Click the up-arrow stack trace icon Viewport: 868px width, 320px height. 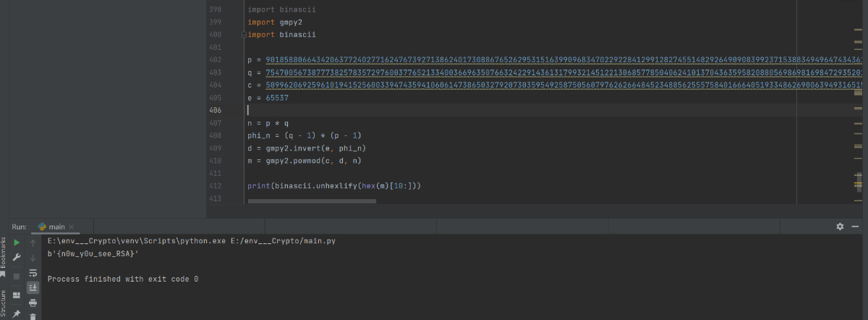[x=33, y=243]
